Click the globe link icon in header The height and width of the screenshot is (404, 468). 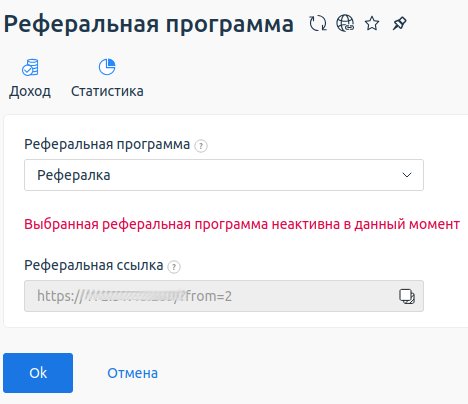click(x=345, y=24)
